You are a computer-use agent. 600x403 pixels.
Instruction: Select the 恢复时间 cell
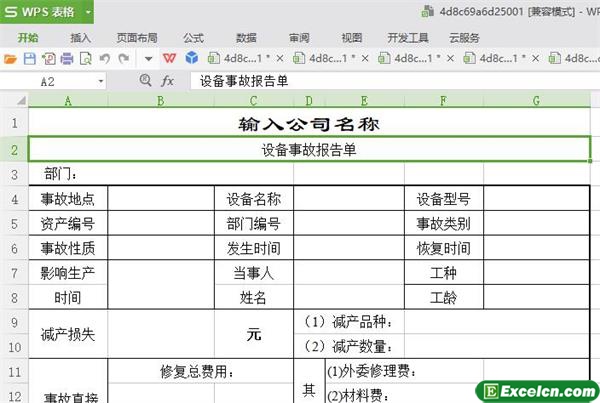(443, 248)
